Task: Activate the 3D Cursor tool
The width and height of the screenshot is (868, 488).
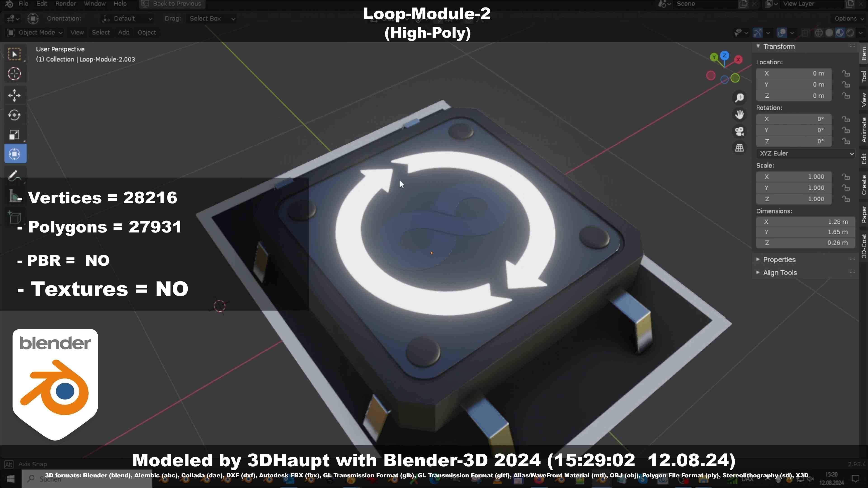Action: click(x=14, y=74)
